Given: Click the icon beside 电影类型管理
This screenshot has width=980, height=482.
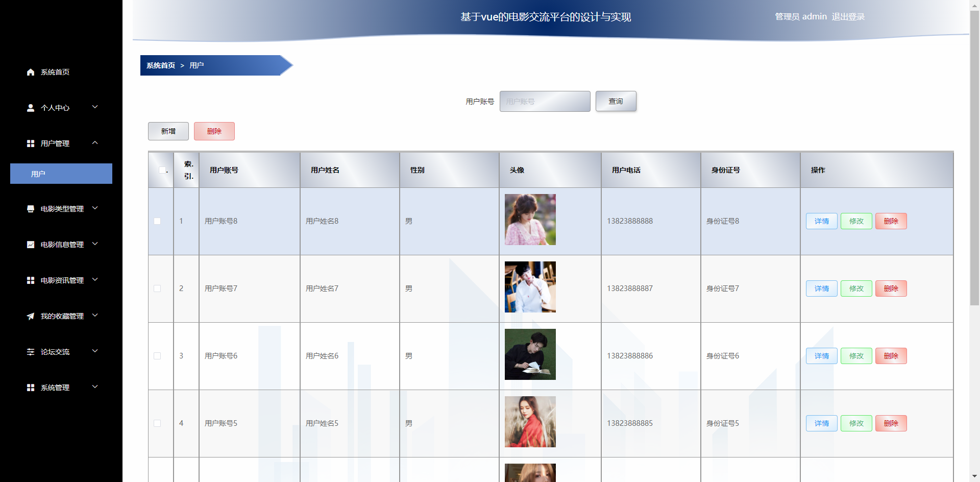Looking at the screenshot, I should click(31, 209).
